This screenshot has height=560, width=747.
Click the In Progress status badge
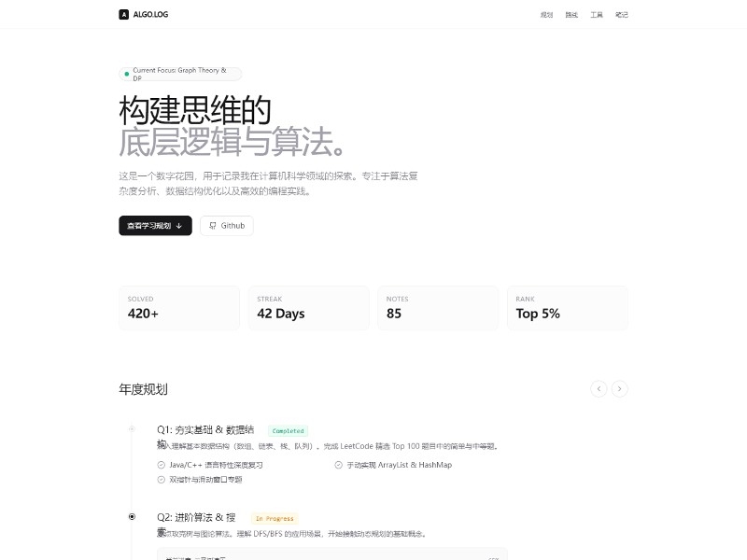click(275, 519)
